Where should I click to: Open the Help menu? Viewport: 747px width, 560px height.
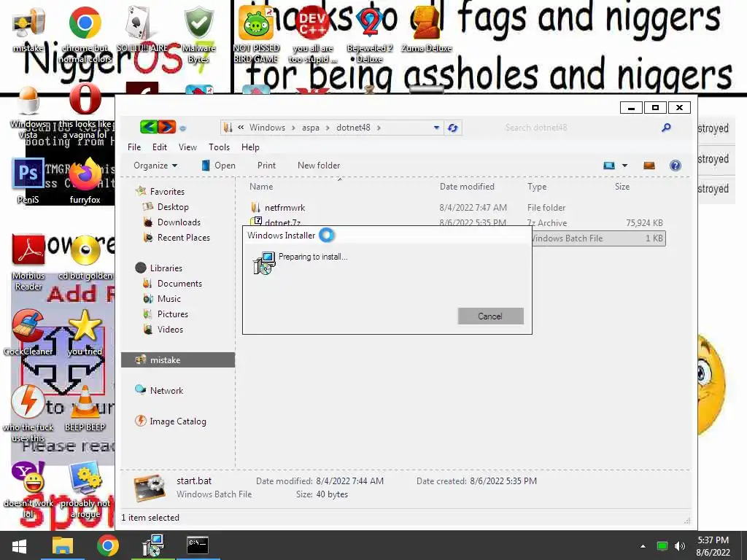pyautogui.click(x=250, y=147)
